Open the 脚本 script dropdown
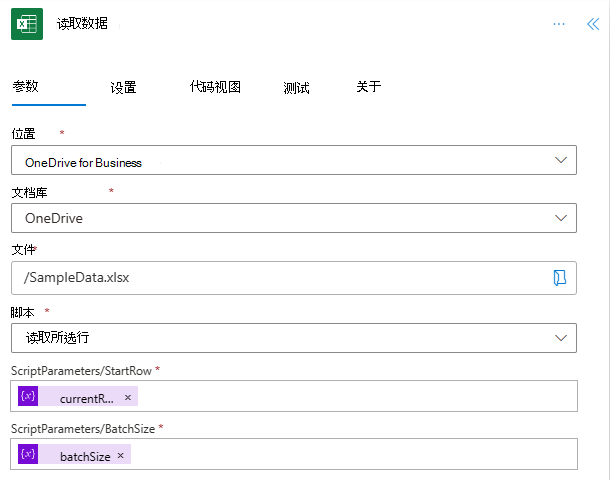 coord(560,337)
